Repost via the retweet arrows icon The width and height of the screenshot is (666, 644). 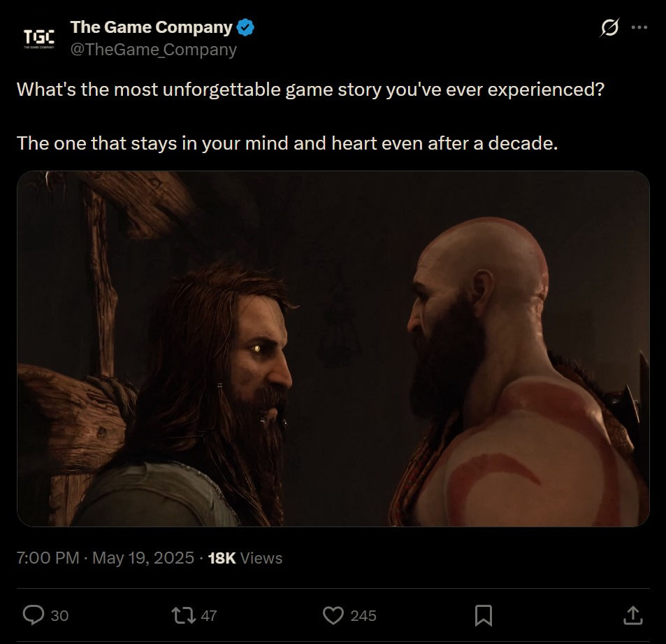pyautogui.click(x=183, y=615)
